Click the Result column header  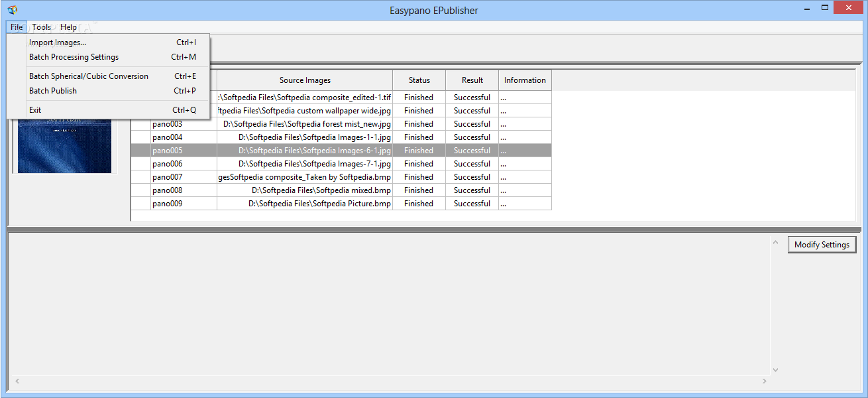(x=472, y=80)
